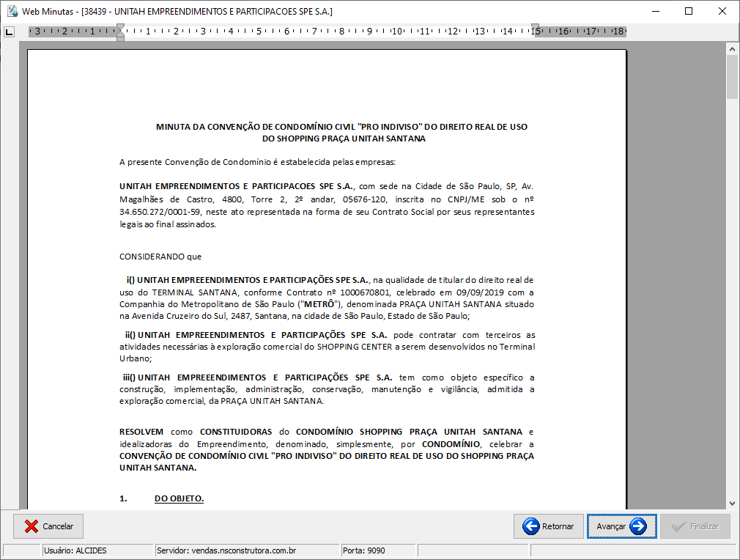Click the blue right arrow icon on Avançar
Viewport: 740px width, 560px height.
click(x=638, y=526)
